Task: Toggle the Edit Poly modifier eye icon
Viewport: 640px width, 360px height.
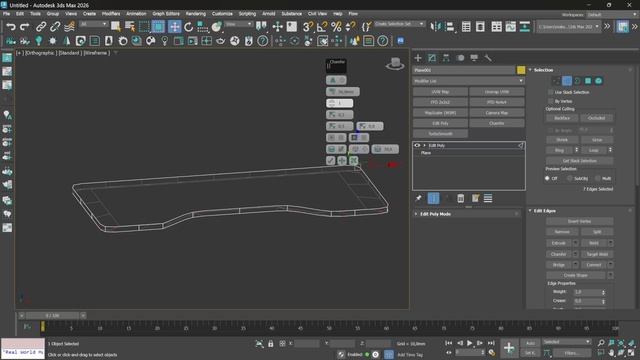Action: [x=417, y=145]
